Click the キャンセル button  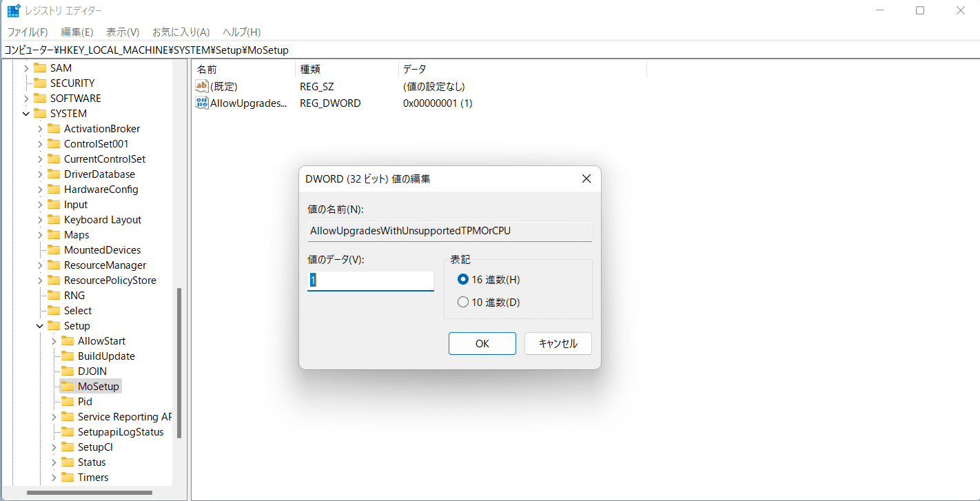coord(558,344)
